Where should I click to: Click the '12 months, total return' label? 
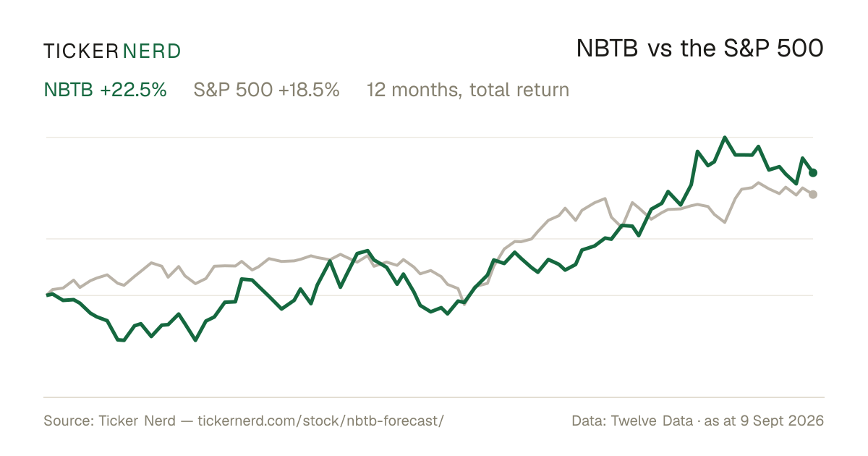(x=468, y=90)
